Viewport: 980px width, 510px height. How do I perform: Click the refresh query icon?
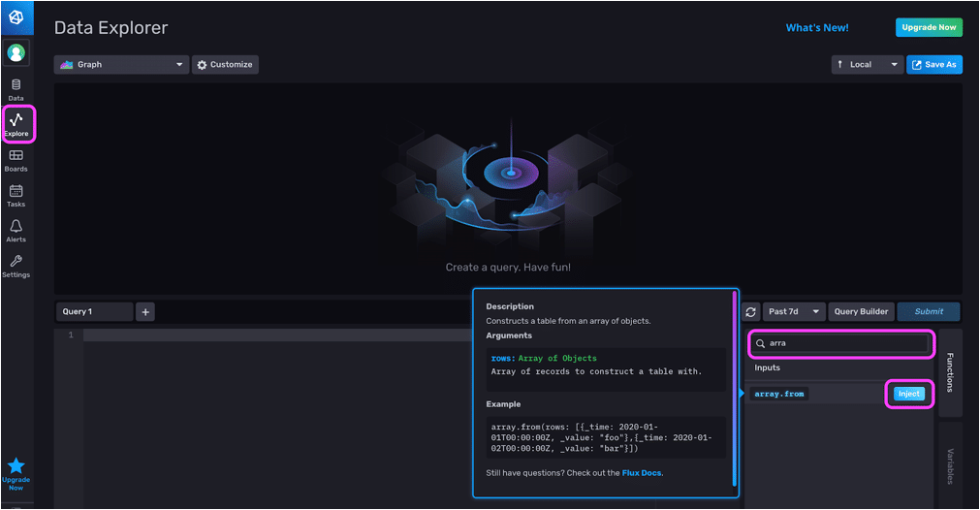(750, 312)
